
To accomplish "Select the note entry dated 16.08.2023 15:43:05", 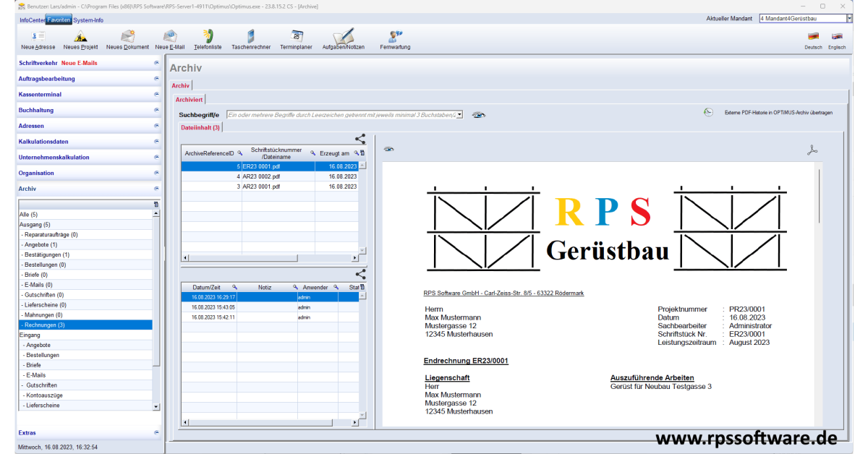I will [269, 307].
